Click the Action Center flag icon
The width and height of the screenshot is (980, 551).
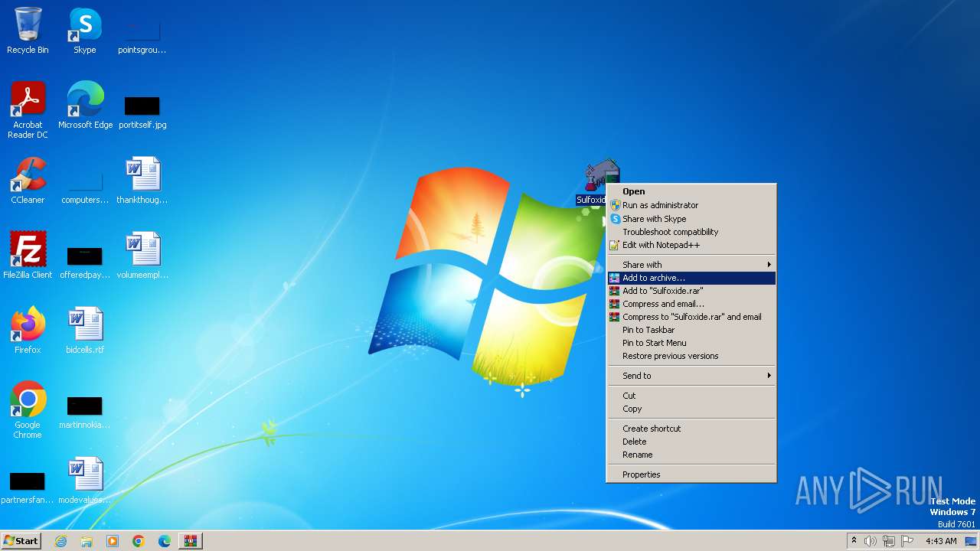(x=907, y=541)
